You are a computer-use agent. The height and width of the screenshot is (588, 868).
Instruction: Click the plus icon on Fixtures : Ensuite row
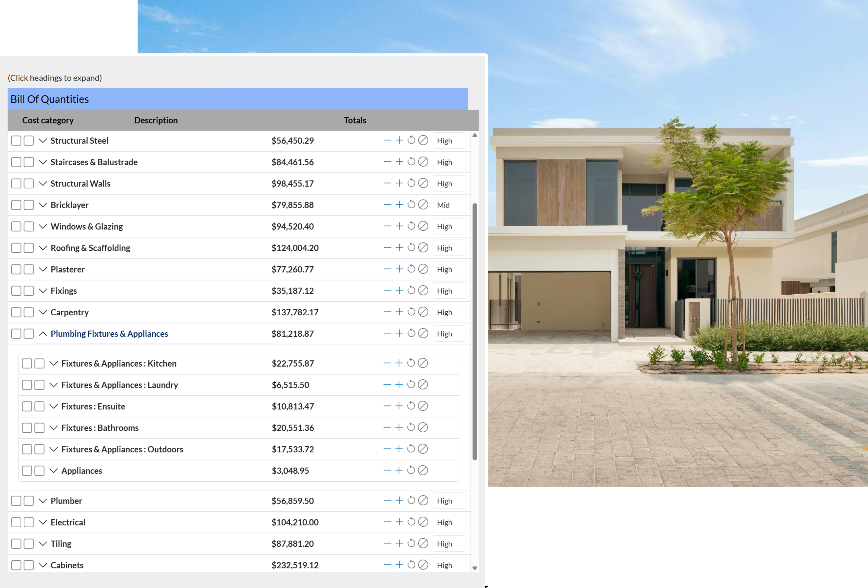pos(399,406)
